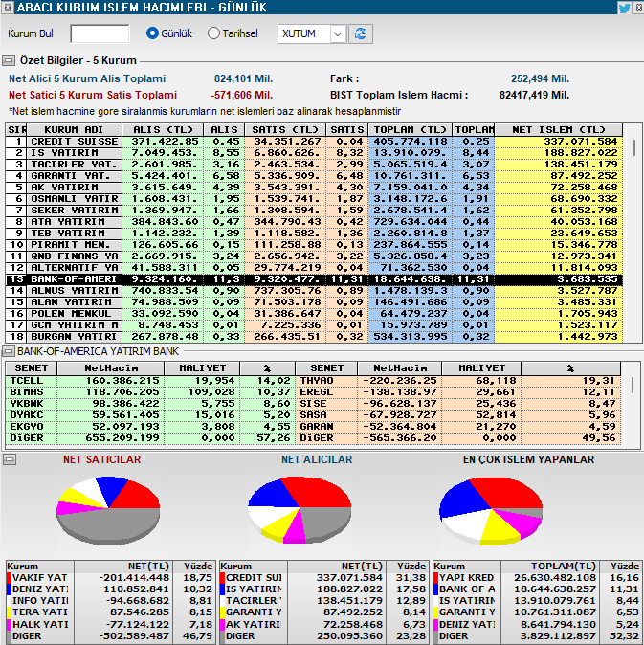Viewport: 644px width, 645px height.
Task: Click the scrollbar thumb of the SENET table
Action: pos(633,385)
